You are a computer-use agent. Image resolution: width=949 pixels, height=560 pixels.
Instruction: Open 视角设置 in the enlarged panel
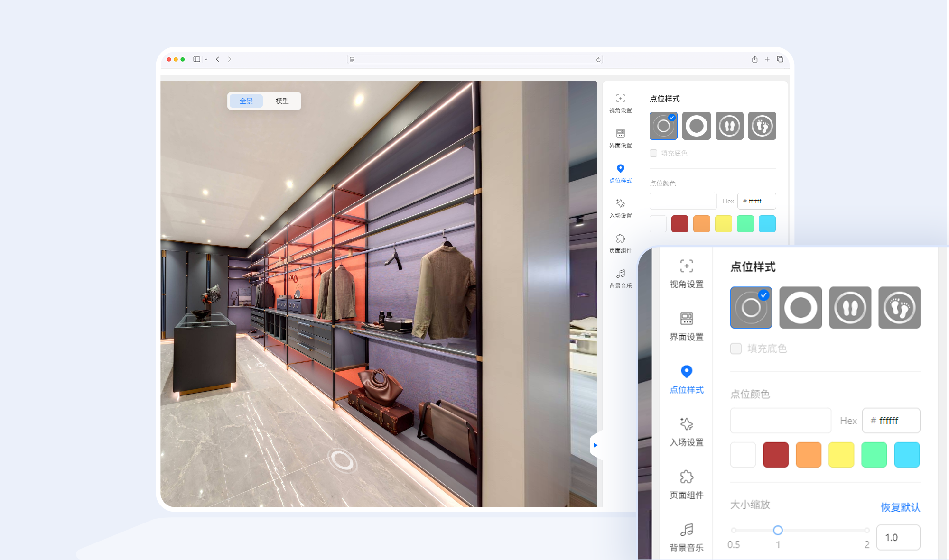[686, 274]
